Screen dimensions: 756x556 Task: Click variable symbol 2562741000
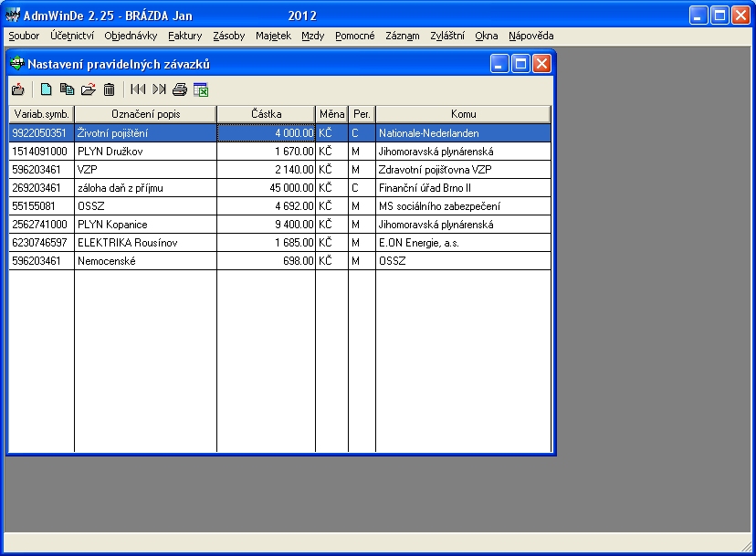[41, 225]
